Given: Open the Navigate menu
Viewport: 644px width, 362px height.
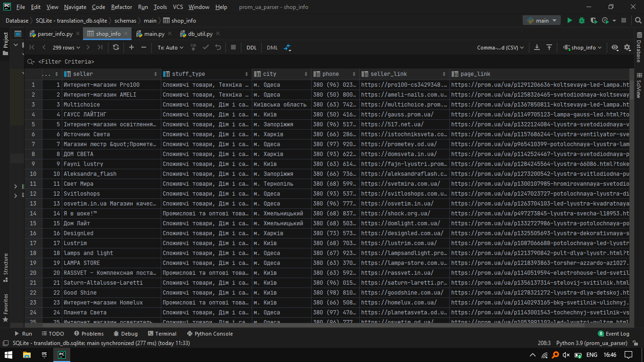Looking at the screenshot, I should click(75, 7).
